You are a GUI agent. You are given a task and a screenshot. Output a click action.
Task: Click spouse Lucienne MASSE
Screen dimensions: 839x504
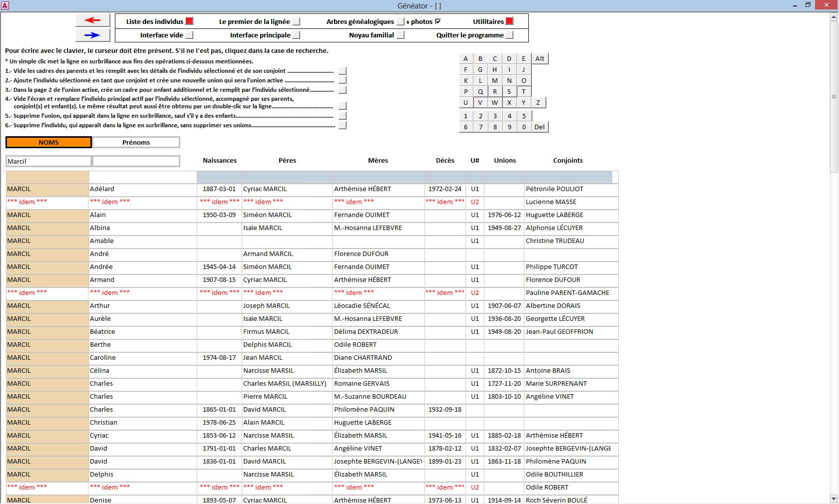click(551, 202)
